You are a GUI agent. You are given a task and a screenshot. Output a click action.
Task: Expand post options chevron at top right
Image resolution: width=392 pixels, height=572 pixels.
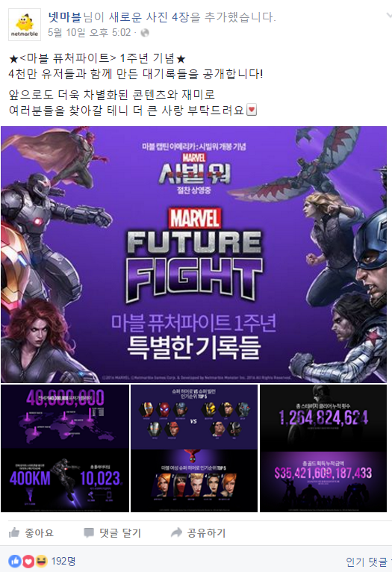[x=388, y=16]
